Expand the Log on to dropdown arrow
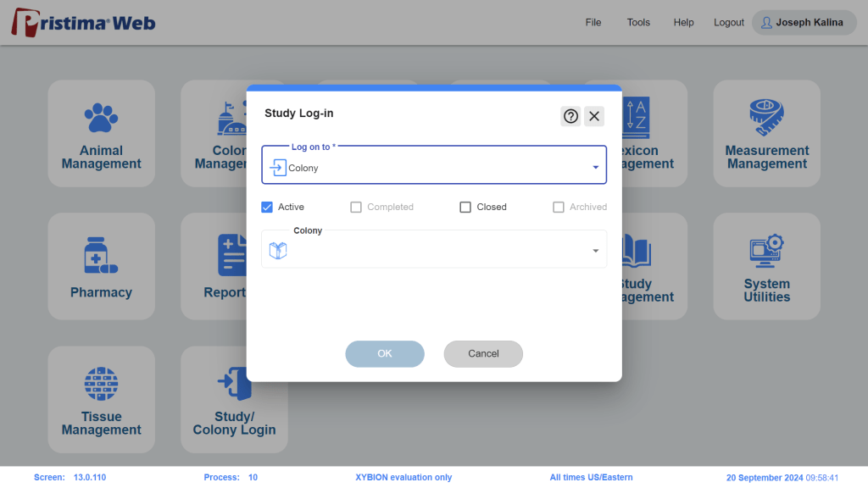 [x=596, y=167]
